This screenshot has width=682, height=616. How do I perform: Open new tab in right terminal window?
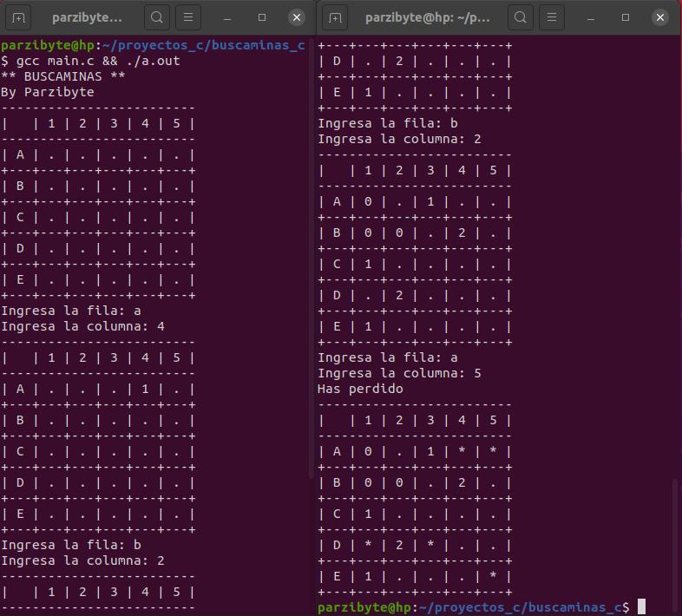(335, 17)
